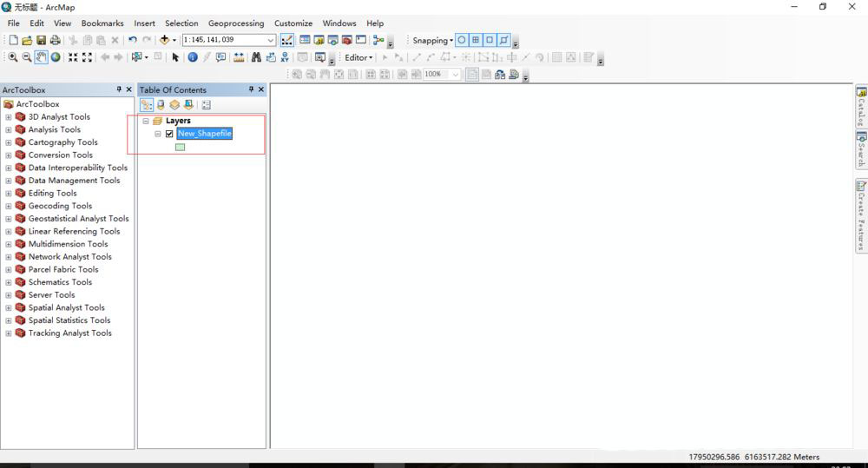Screen dimensions: 868x468
Task: Select the Zoom Out tool
Action: click(26, 57)
